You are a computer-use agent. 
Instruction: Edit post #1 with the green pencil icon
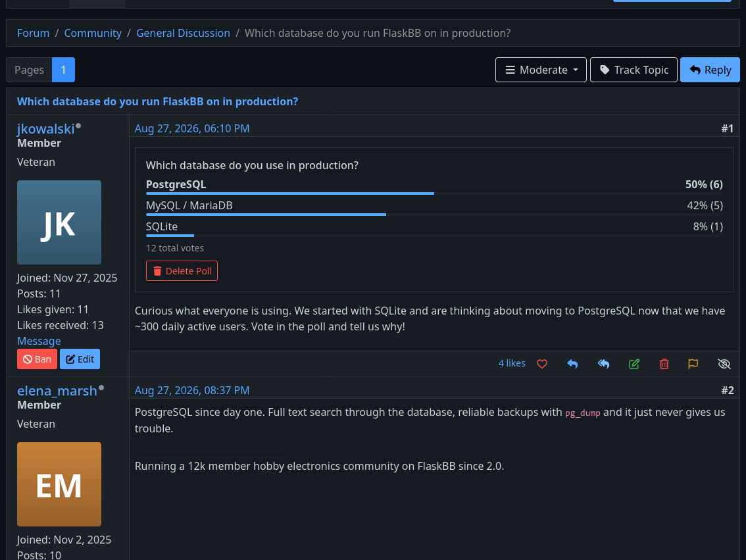pyautogui.click(x=634, y=364)
